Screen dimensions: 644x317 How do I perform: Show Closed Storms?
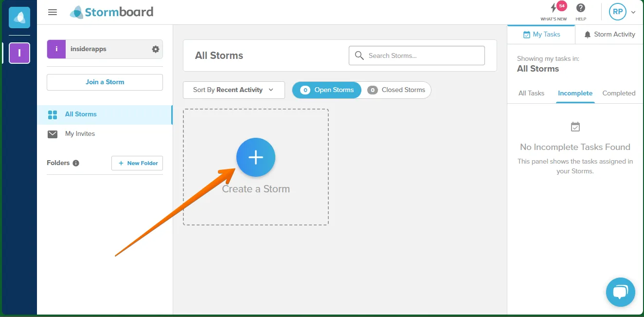pyautogui.click(x=396, y=90)
